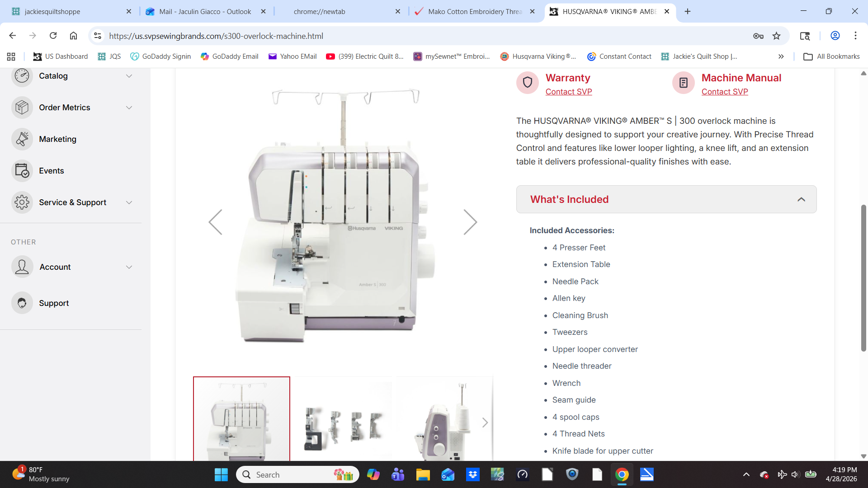
Task: Open the Dropbox icon in the taskbar
Action: (x=472, y=474)
